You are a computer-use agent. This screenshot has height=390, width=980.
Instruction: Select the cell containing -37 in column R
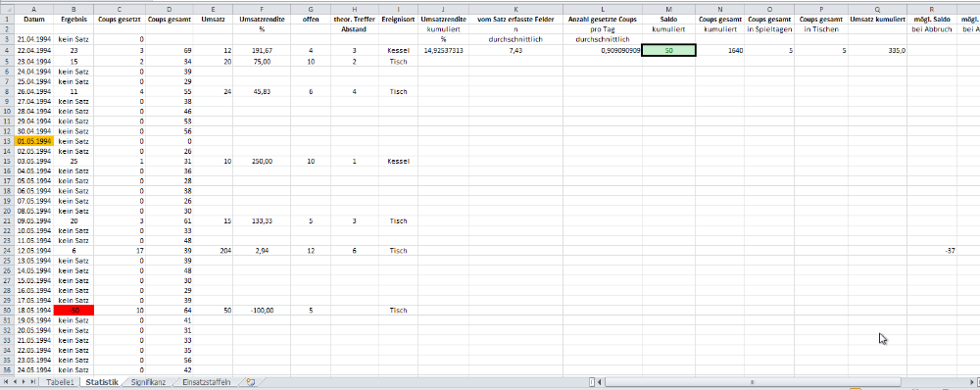(932, 251)
